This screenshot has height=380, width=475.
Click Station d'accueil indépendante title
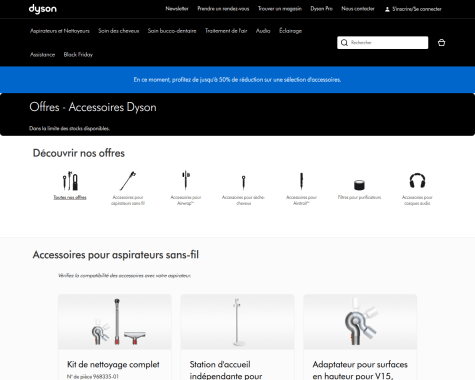[x=226, y=370]
